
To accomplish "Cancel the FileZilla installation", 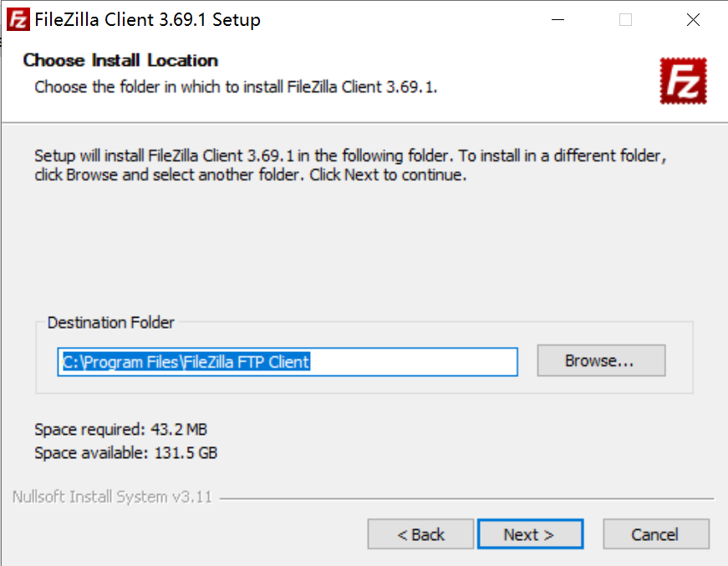I will [x=655, y=534].
